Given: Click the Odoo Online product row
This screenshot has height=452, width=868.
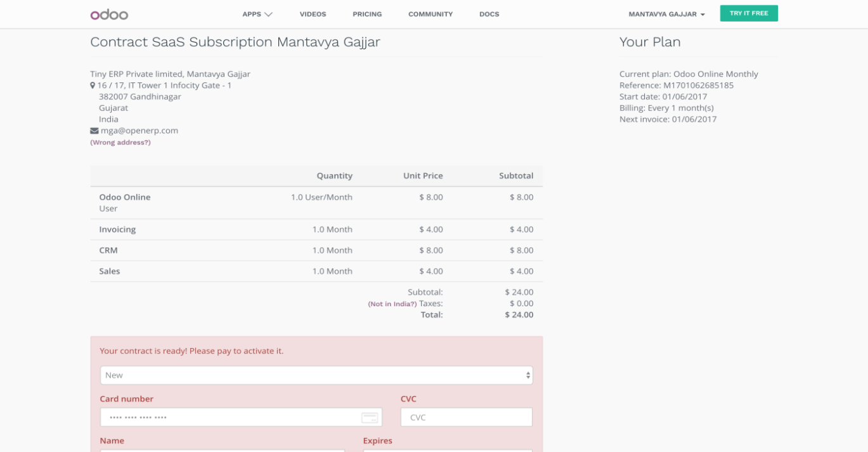Looking at the screenshot, I should pos(316,203).
